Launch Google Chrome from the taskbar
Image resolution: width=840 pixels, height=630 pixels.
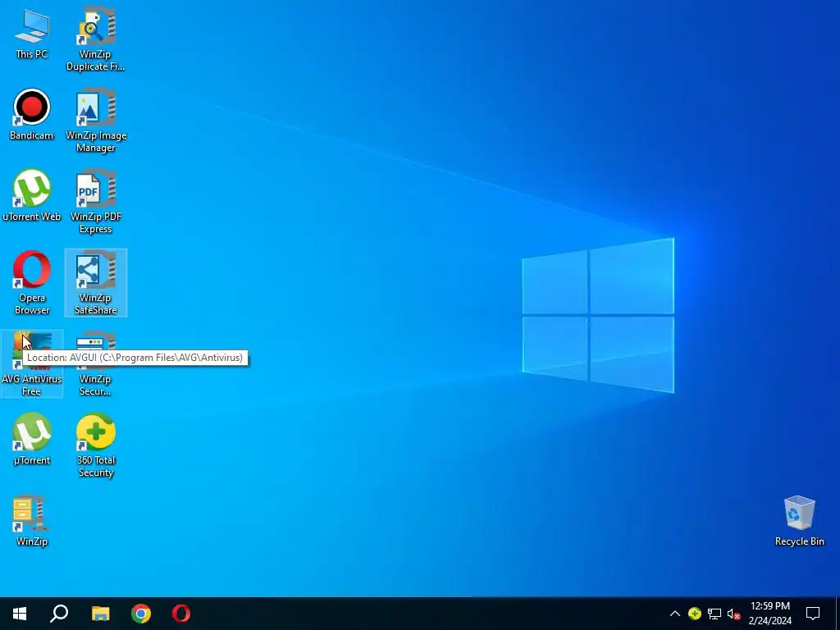pos(141,614)
